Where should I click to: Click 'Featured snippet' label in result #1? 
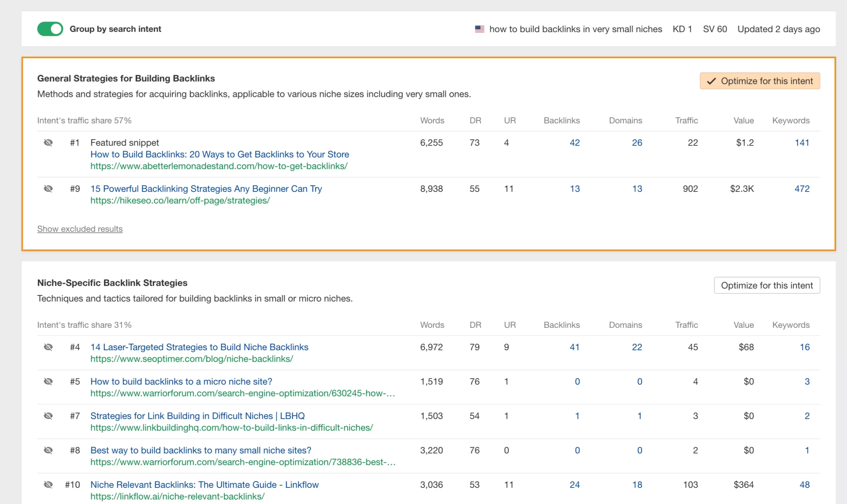[124, 143]
